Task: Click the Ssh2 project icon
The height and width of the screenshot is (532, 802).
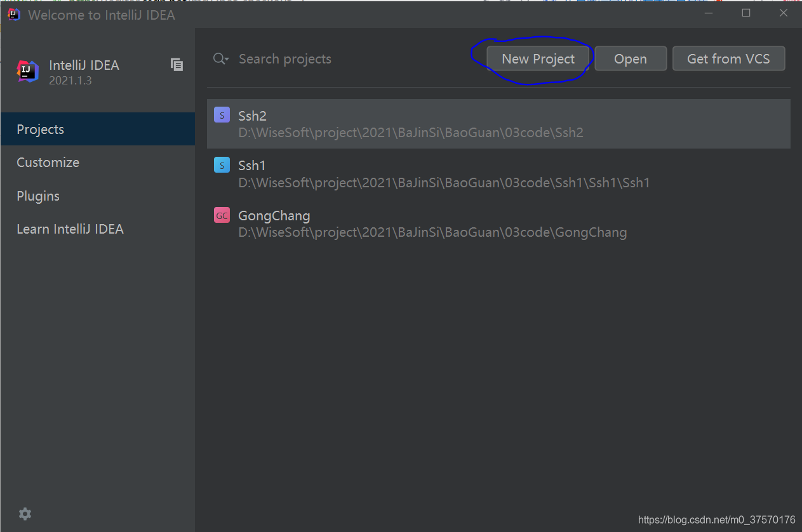Action: (x=222, y=115)
